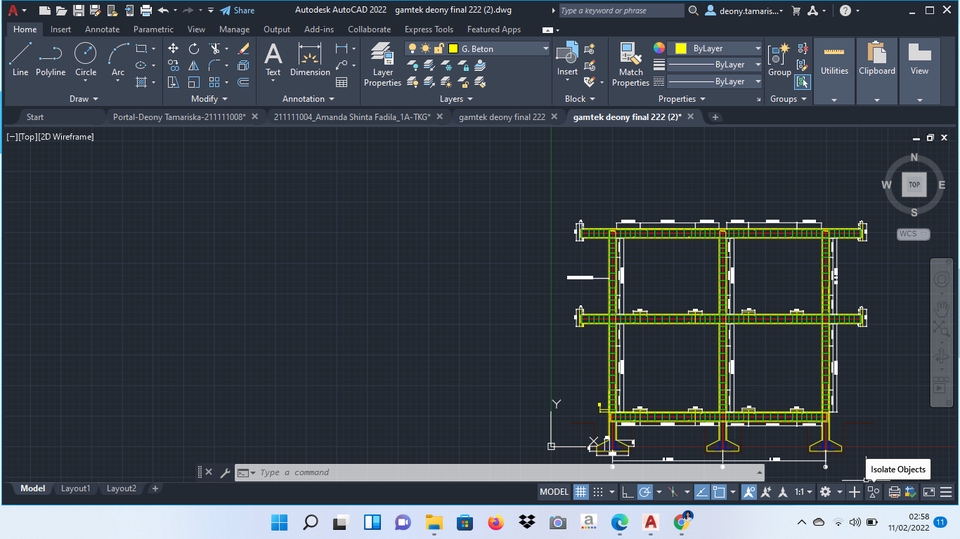Click the Erase tool icon

pos(243,48)
